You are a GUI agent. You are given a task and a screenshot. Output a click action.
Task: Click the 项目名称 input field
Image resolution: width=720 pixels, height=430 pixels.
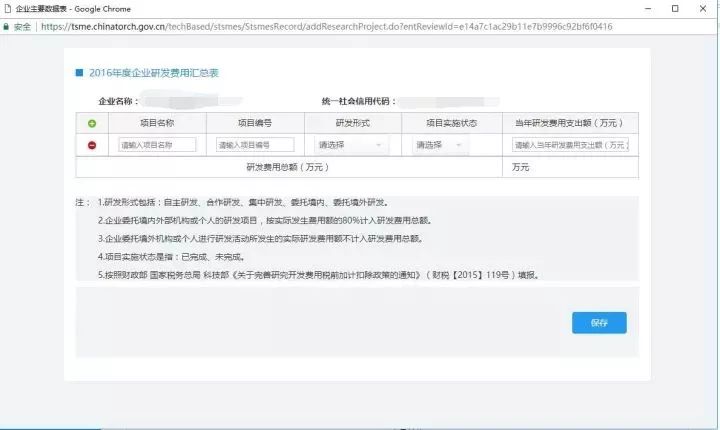click(156, 145)
